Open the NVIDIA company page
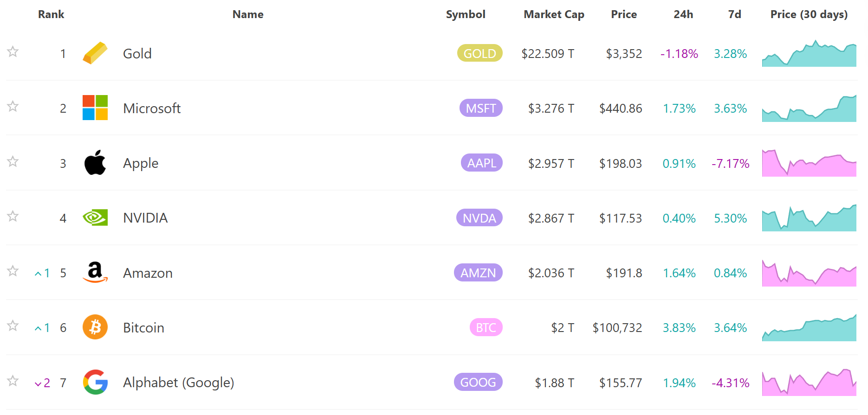Image resolution: width=868 pixels, height=415 pixels. (x=145, y=218)
